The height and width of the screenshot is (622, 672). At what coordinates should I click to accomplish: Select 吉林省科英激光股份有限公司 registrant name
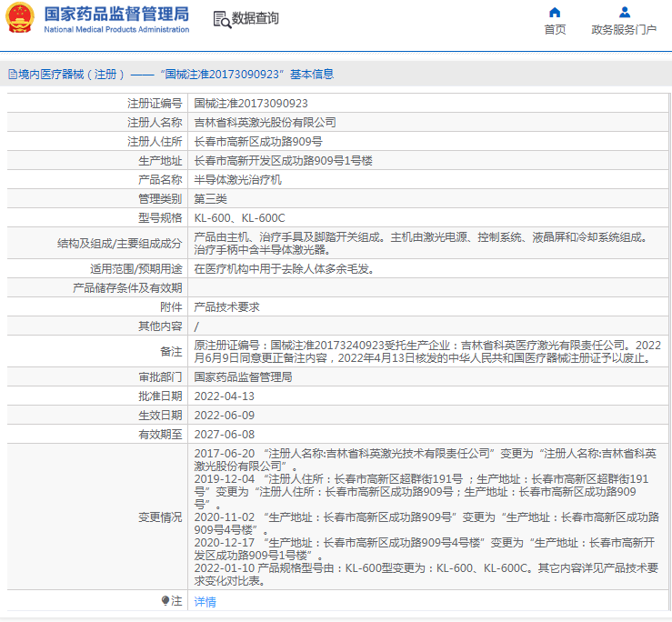coord(265,123)
